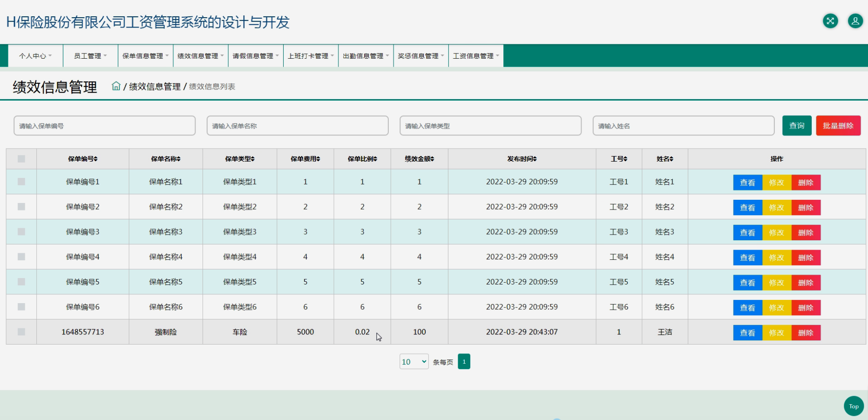Click the 查询 search button
The width and height of the screenshot is (868, 420).
[797, 126]
